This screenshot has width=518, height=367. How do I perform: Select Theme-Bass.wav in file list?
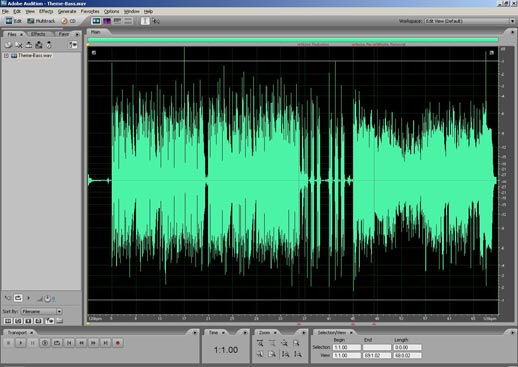click(35, 56)
